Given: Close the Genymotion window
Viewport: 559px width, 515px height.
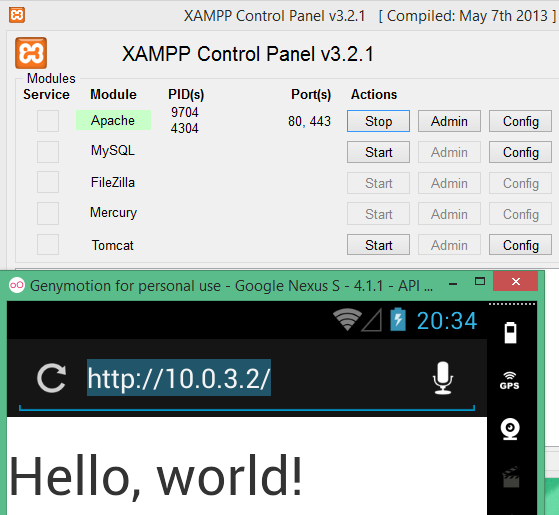Looking at the screenshot, I should tap(516, 281).
